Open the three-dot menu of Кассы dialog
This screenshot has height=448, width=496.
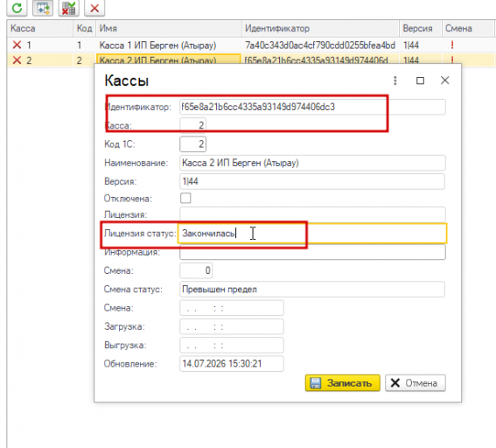pos(395,80)
